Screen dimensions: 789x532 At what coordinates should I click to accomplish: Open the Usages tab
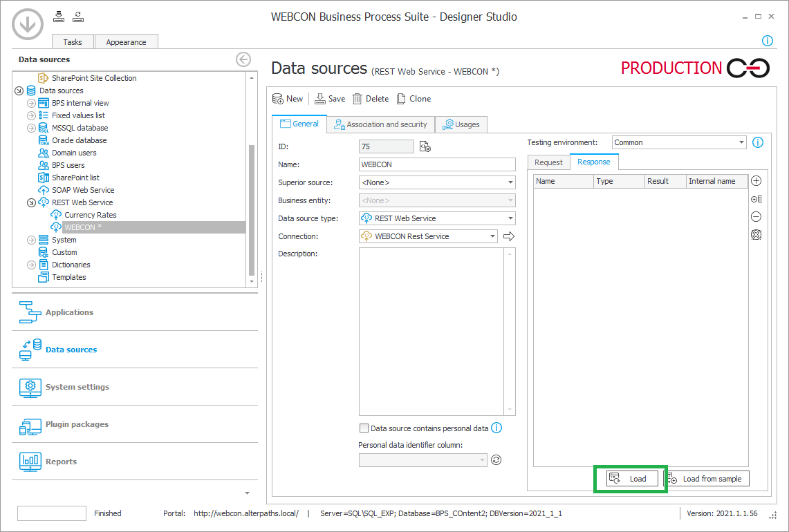click(461, 124)
